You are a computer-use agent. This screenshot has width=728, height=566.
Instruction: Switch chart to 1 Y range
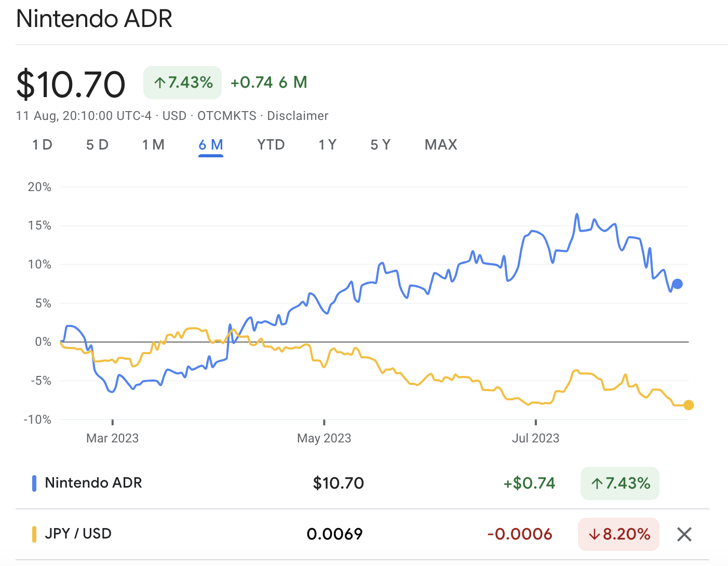(328, 145)
